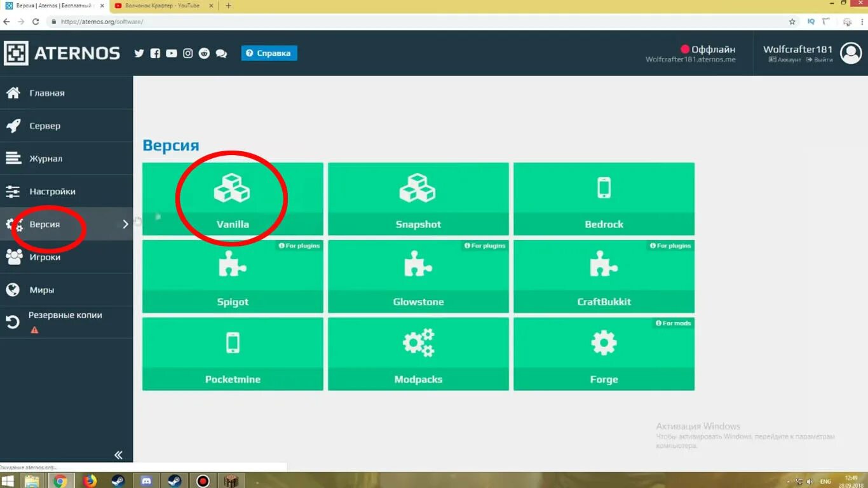This screenshot has width=868, height=488.
Task: Click the rocket icon next to Сервер
Action: pos(13,126)
